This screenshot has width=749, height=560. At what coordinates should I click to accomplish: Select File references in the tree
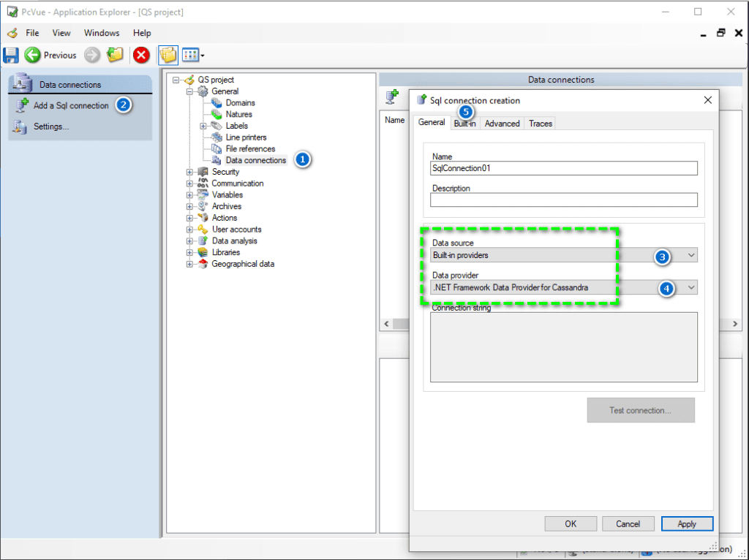(250, 148)
